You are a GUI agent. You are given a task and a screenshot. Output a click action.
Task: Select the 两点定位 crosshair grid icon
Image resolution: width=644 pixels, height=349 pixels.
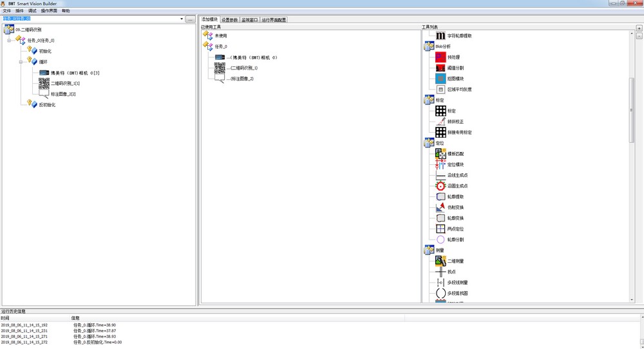pos(440,229)
